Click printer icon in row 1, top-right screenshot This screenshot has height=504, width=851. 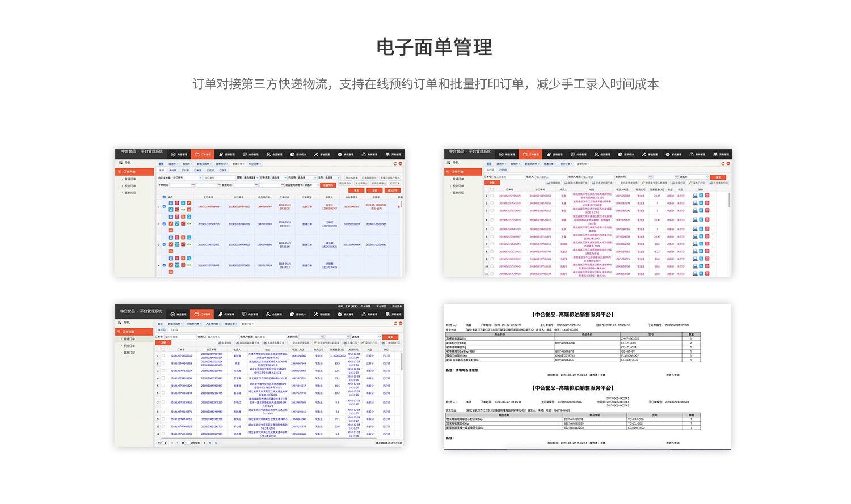pyautogui.click(x=695, y=196)
